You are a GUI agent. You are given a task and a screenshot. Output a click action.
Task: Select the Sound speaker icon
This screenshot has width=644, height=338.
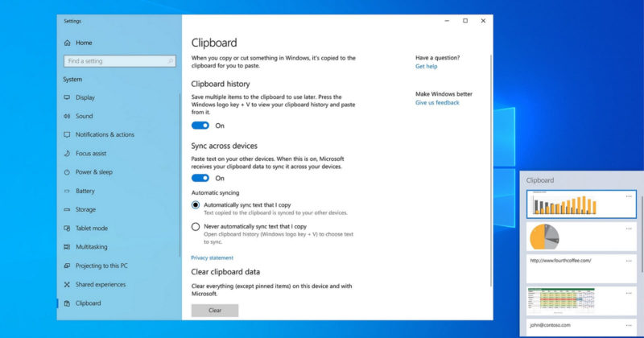pos(67,116)
